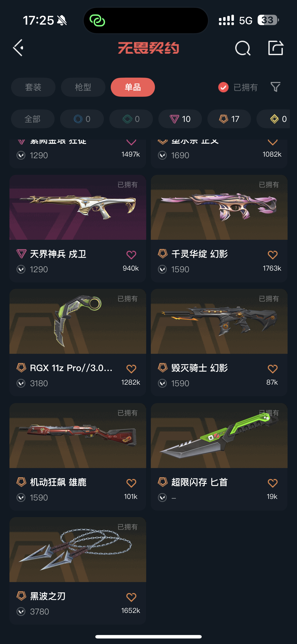Tap heart icon for RGX 11z Pro

(x=131, y=369)
